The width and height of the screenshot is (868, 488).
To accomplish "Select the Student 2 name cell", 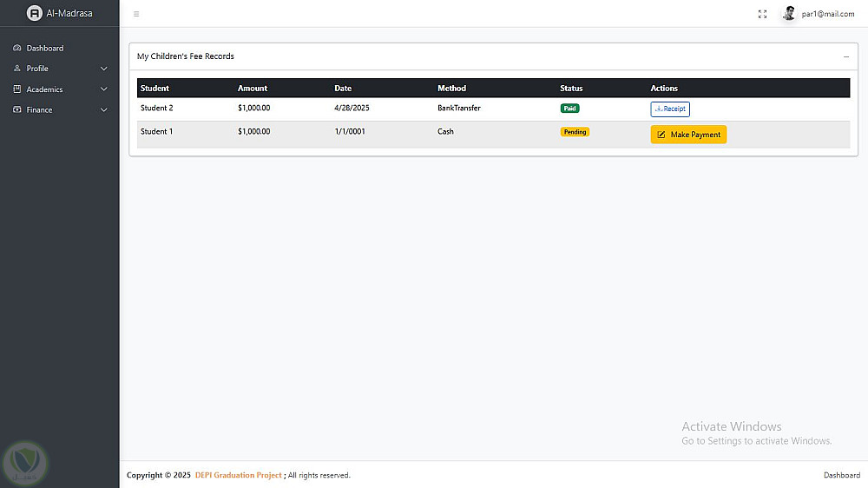I will [156, 108].
